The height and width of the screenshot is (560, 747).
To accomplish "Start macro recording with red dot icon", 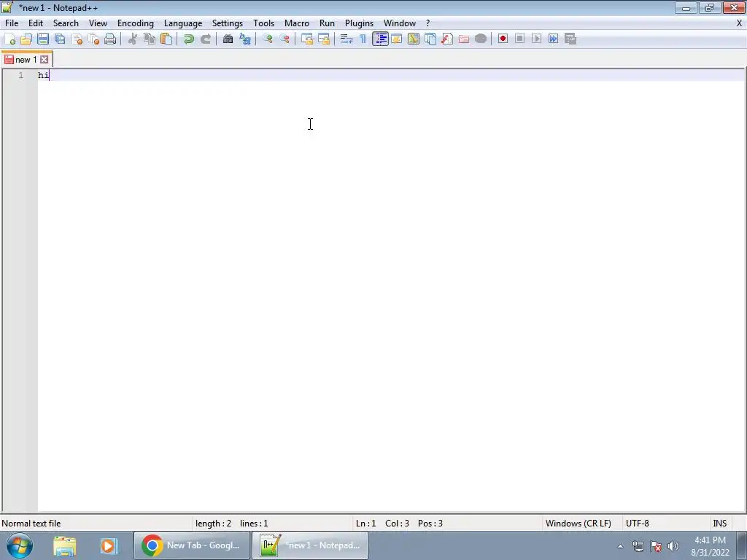I will tap(503, 39).
